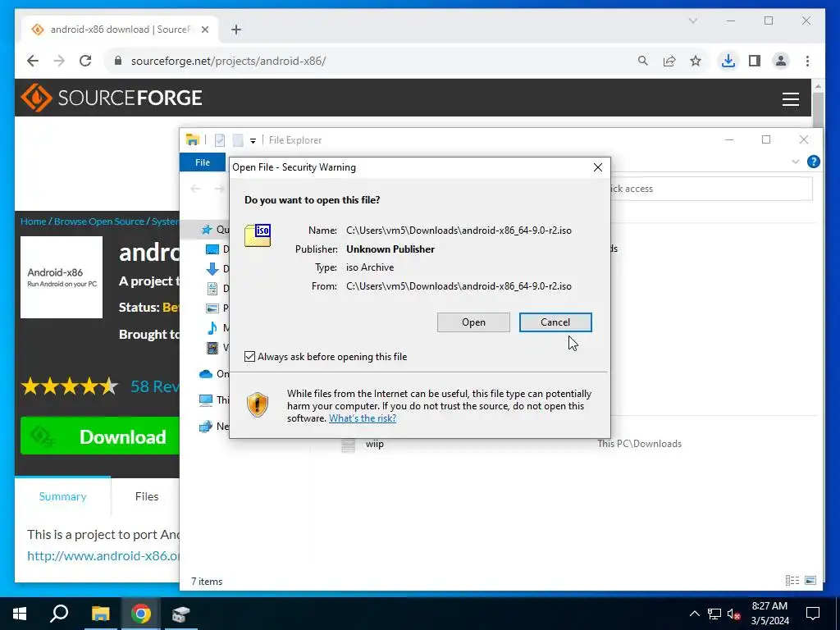Open Chrome downloads icon
Screen dimensions: 840x630
[x=728, y=61]
